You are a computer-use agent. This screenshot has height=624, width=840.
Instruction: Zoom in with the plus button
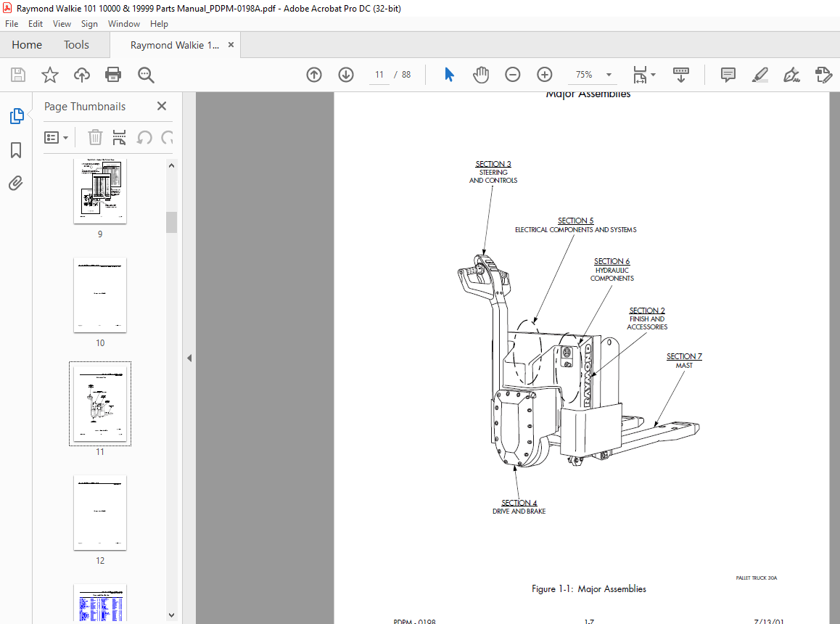coord(544,75)
